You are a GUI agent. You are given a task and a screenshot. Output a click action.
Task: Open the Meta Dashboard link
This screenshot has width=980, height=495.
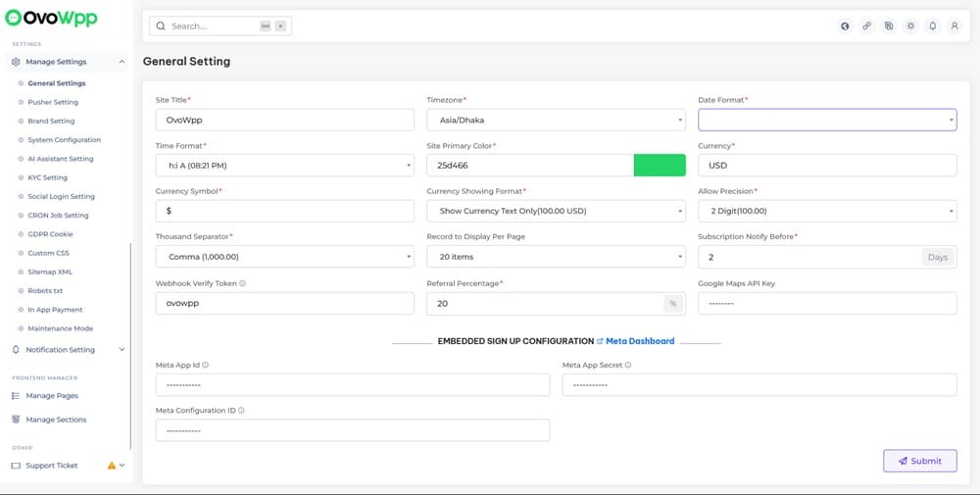pos(639,341)
